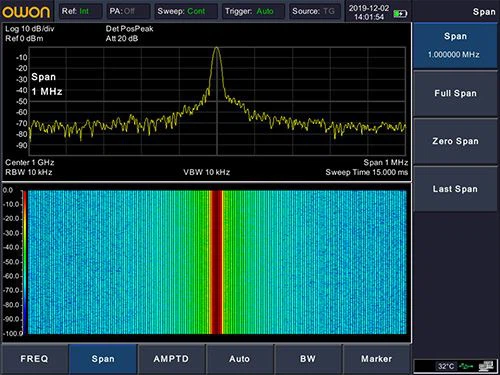Click the Sweep Time 15.000 ms readout
Image resolution: width=500 pixels, height=375 pixels.
pyautogui.click(x=367, y=172)
